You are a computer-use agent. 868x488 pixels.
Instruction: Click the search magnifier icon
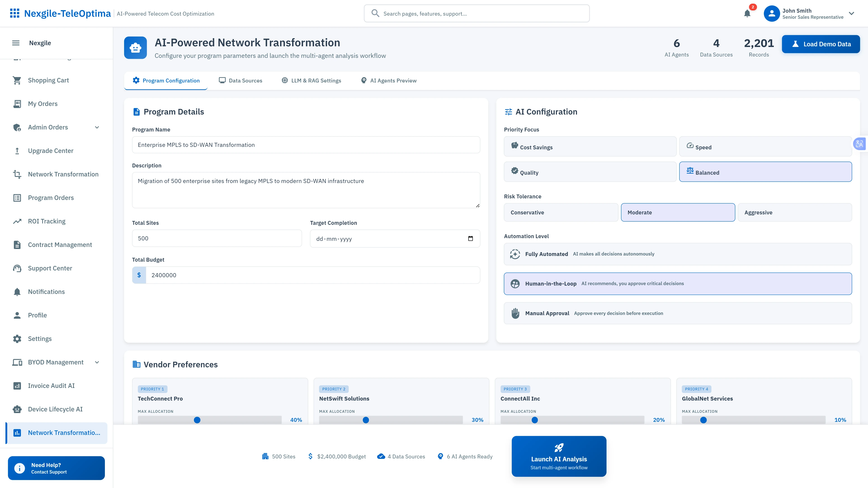coord(375,13)
